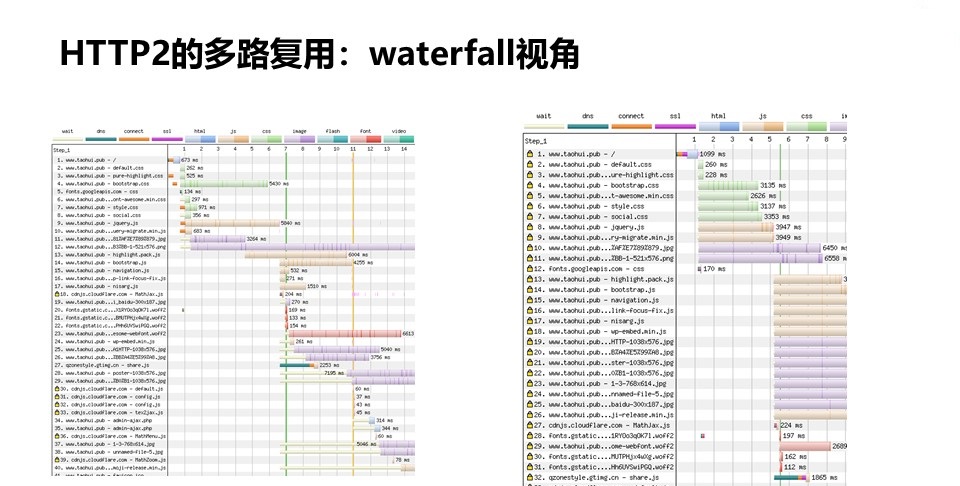Click lock icon on right wp-embed.min.js row
This screenshot has height=486, width=960.
coord(530,331)
